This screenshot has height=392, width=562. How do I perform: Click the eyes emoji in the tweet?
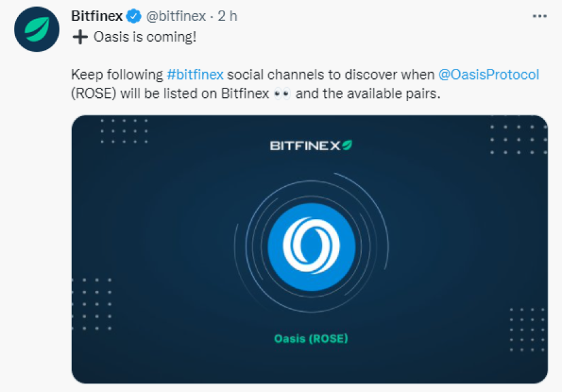[282, 94]
